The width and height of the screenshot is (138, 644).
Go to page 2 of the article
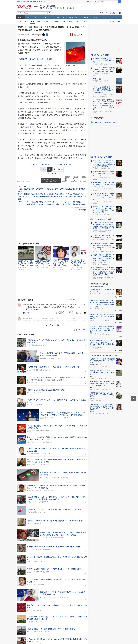click(x=55, y=169)
